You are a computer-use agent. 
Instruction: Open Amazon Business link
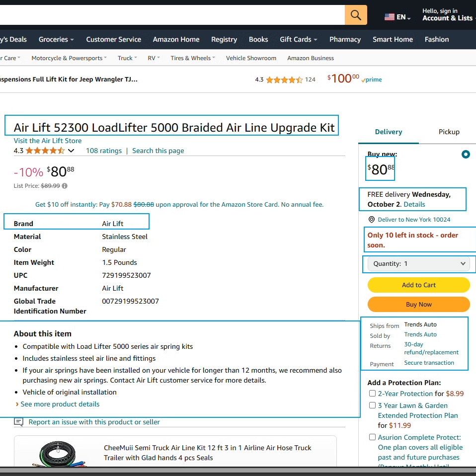pos(311,58)
